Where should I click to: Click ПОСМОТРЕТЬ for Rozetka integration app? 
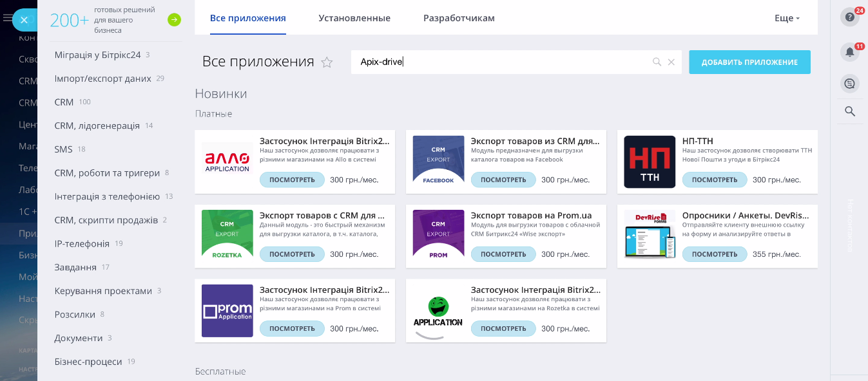click(503, 329)
